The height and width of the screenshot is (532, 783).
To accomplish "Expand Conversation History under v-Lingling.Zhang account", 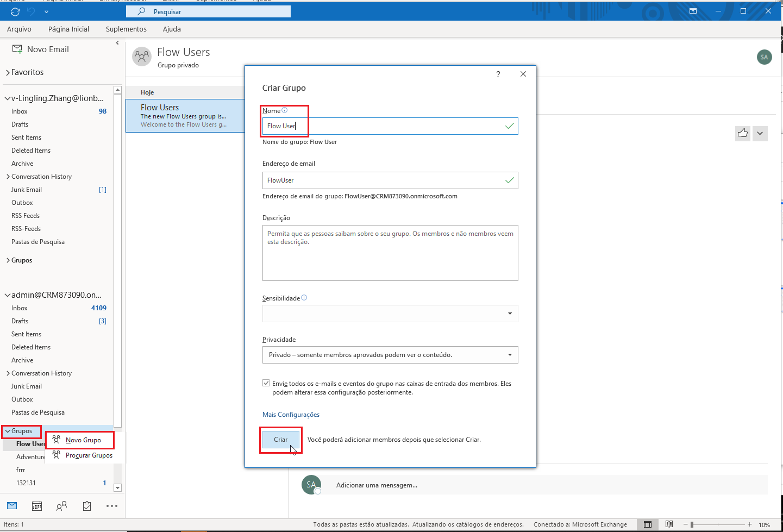I will (8, 177).
